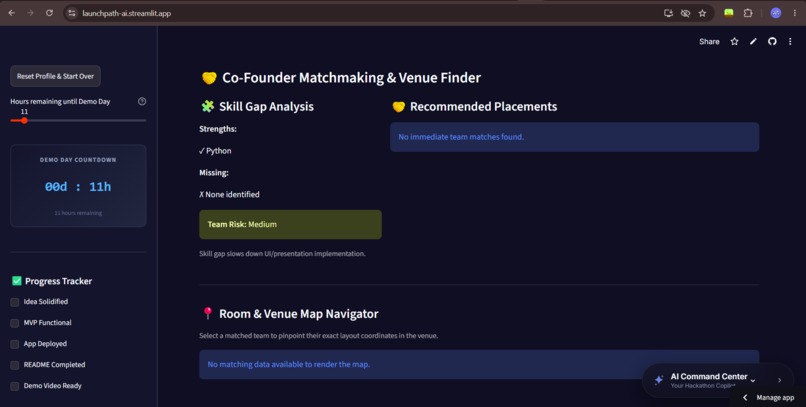Check the MVP Functional box

tap(15, 323)
